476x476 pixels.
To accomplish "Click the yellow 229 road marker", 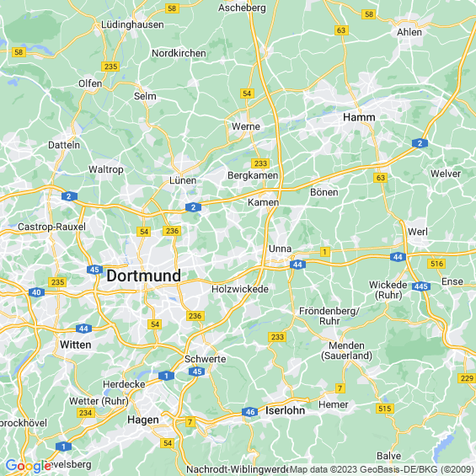I will [x=467, y=378].
